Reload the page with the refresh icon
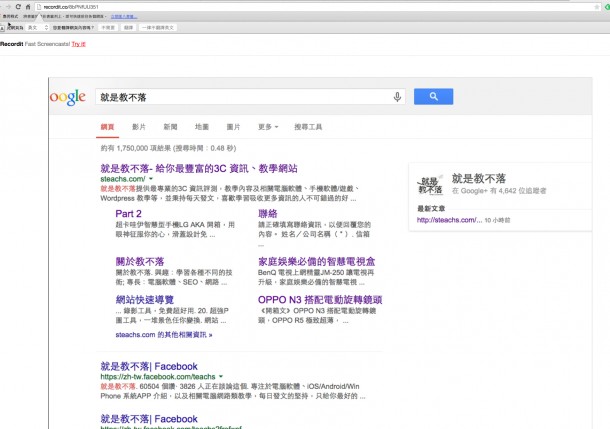610x429 pixels. click(x=18, y=7)
